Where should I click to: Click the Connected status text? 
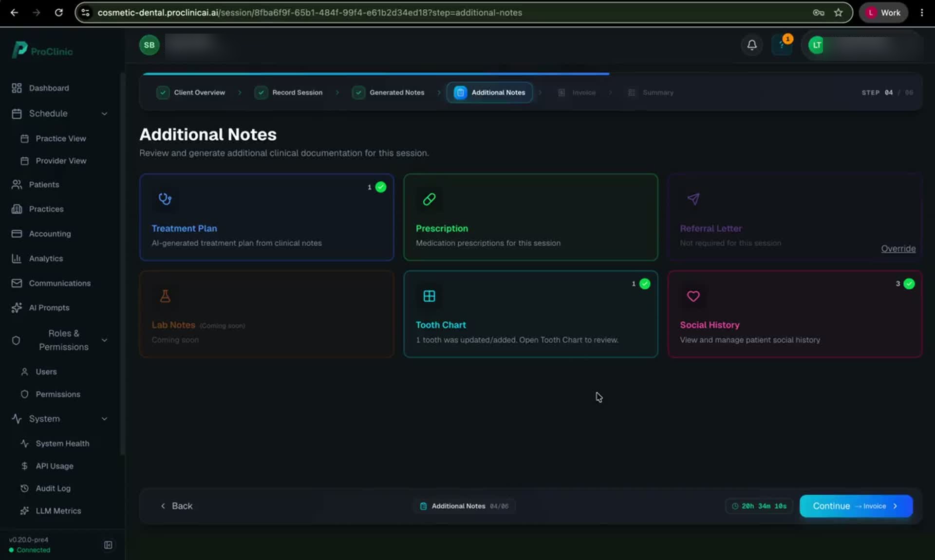[x=33, y=550]
